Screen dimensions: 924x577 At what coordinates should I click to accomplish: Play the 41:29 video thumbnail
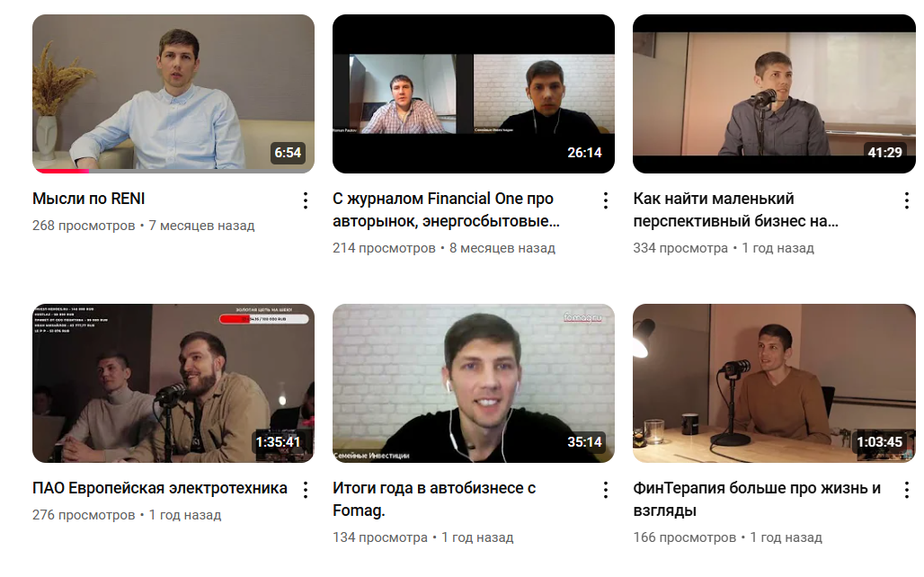(x=774, y=93)
